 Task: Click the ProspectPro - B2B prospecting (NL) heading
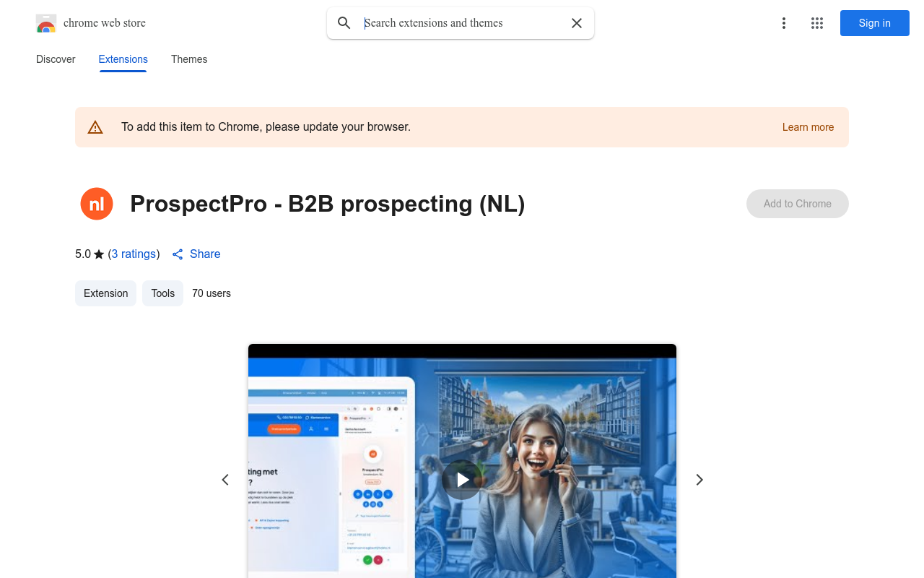tap(328, 204)
